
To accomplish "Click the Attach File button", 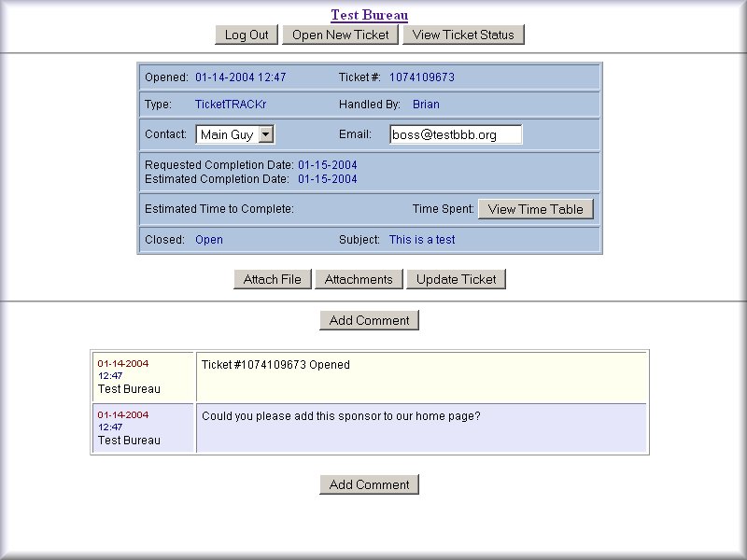I will pyautogui.click(x=272, y=279).
